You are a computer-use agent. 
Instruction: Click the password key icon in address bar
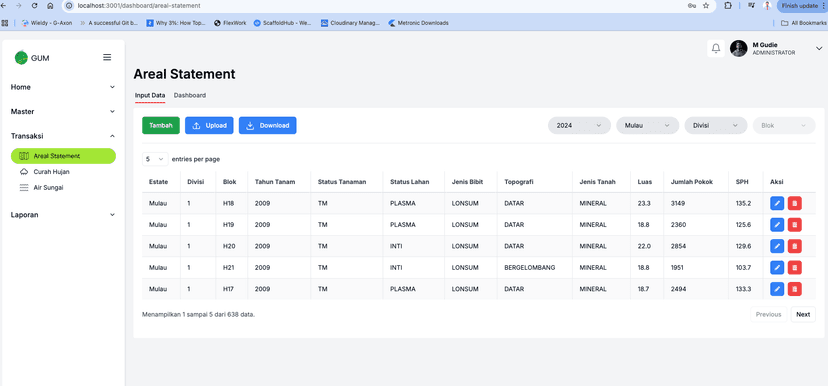click(x=692, y=5)
